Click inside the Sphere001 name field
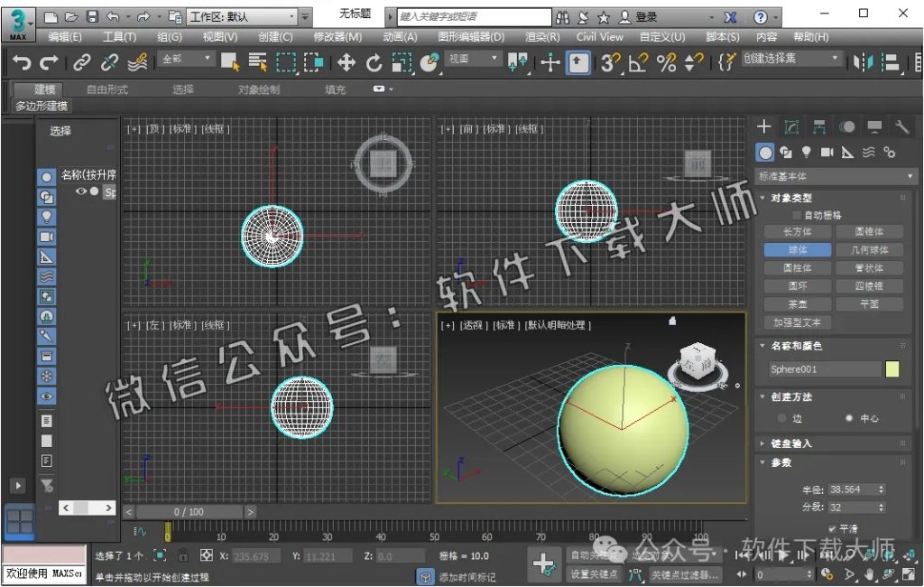This screenshot has height=587, width=924. tap(821, 368)
